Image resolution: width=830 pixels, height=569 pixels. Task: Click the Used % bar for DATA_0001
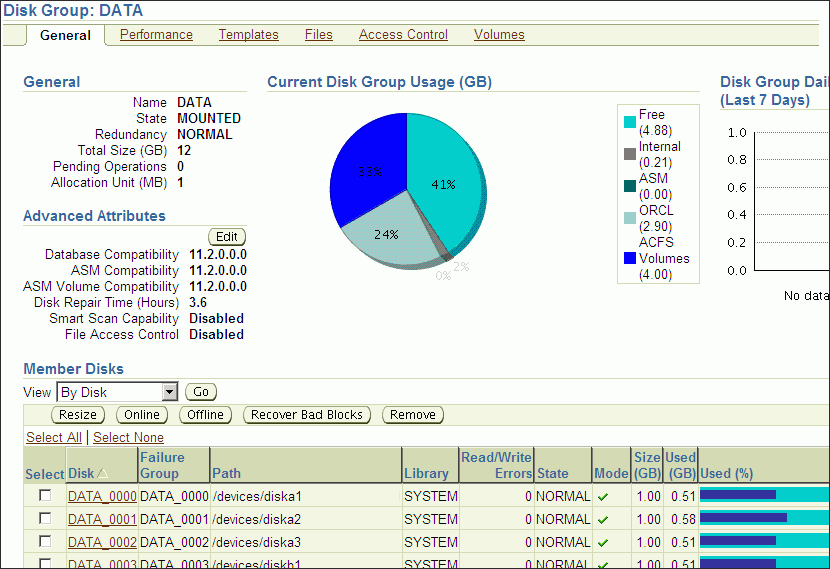coord(764,518)
